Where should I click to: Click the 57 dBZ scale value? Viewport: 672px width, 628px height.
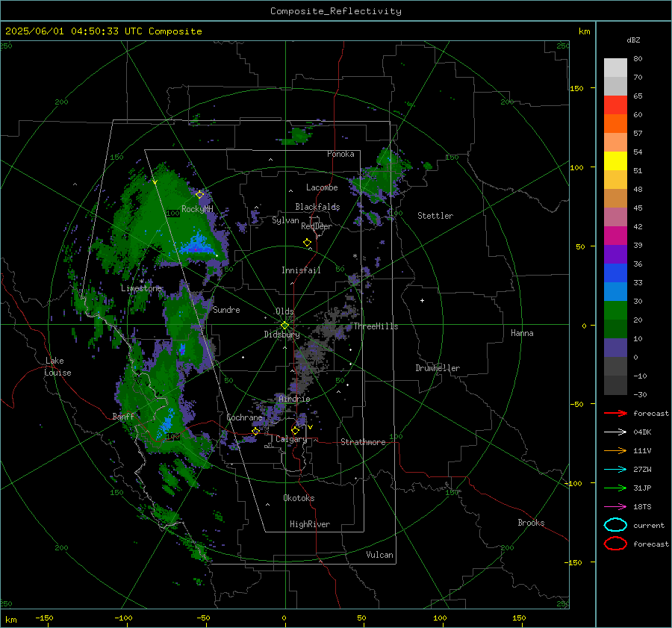(638, 134)
